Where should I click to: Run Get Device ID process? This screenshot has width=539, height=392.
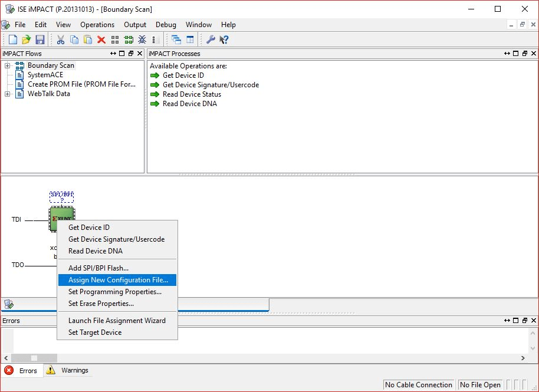[183, 75]
